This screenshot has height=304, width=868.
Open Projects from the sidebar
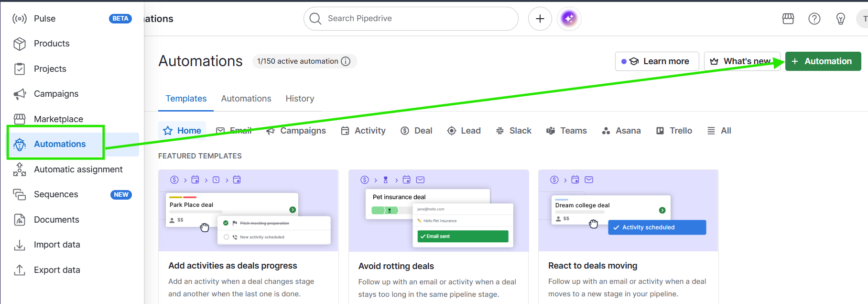(x=50, y=69)
